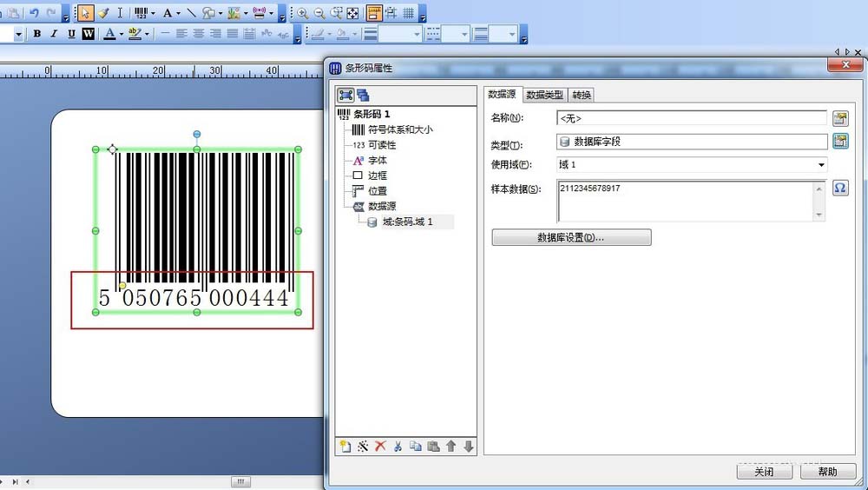Expand the text tool dropdown arrow
The height and width of the screenshot is (490, 868).
[178, 13]
